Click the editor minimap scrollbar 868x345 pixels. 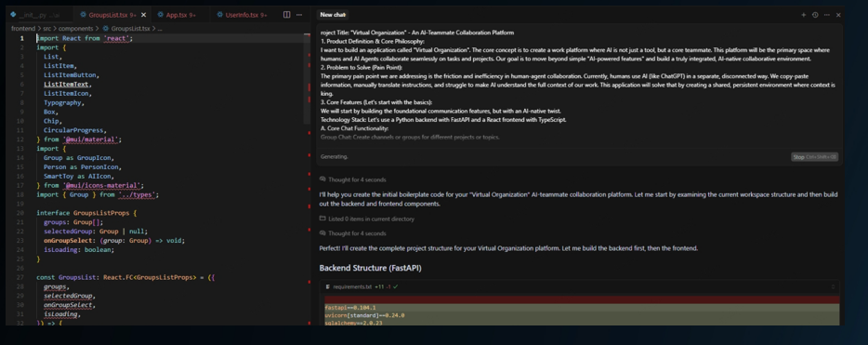point(307,77)
